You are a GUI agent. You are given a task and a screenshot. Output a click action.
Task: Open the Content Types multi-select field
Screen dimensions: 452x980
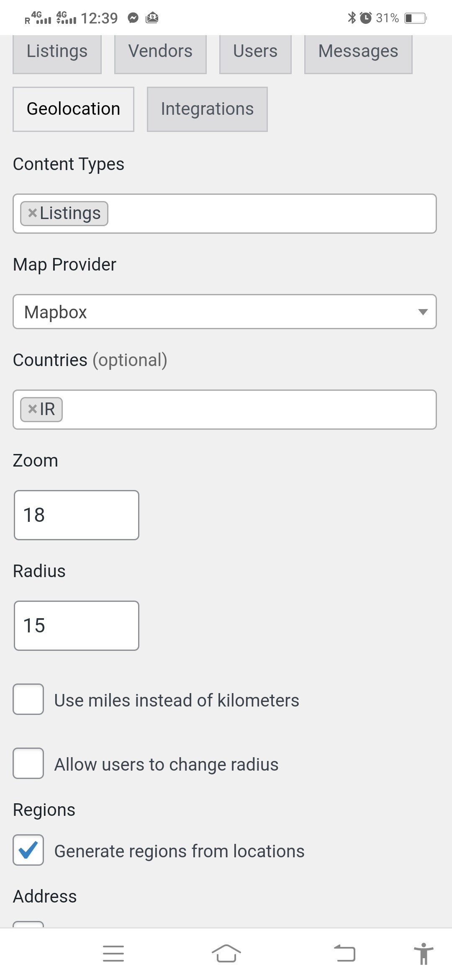225,214
